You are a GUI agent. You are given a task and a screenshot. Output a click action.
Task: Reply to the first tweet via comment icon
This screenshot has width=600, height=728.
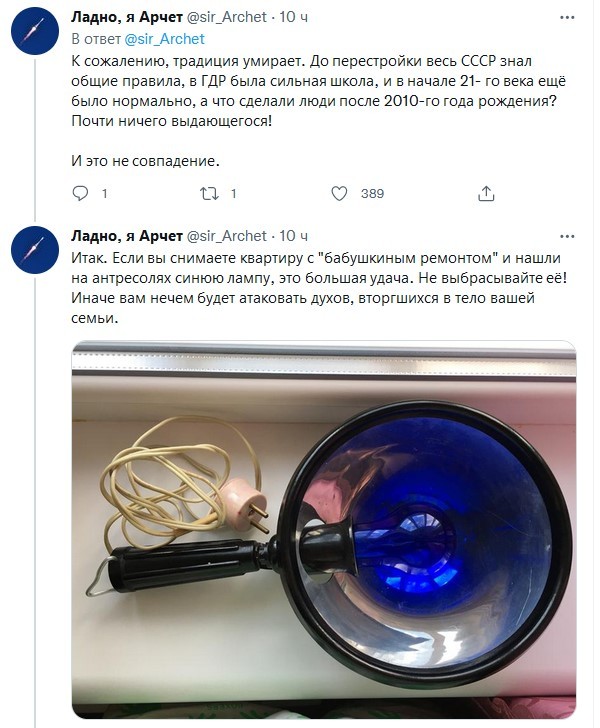coord(80,193)
